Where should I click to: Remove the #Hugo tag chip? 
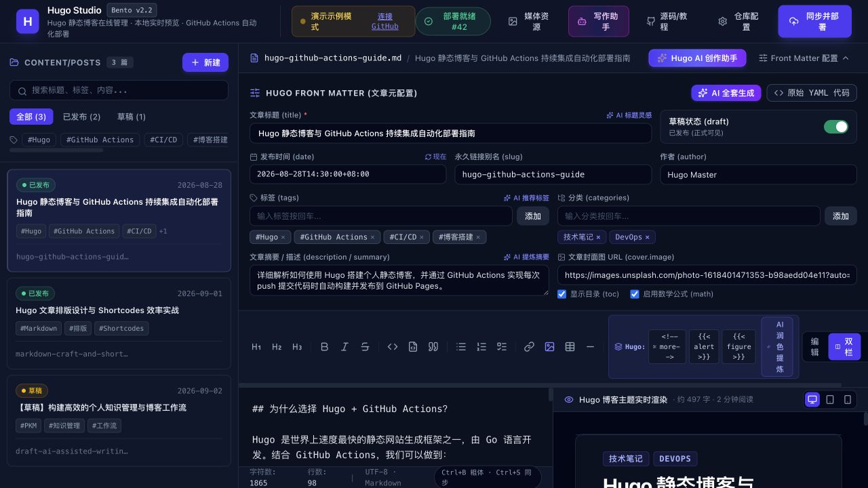[x=283, y=237]
